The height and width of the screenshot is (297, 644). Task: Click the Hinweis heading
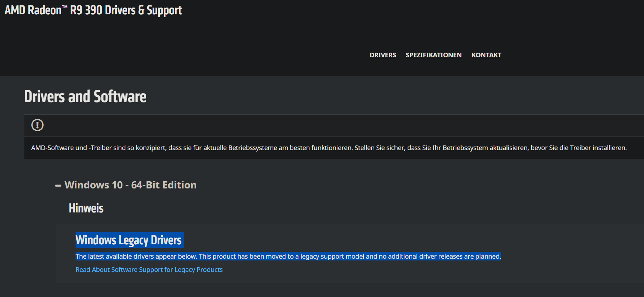click(86, 208)
